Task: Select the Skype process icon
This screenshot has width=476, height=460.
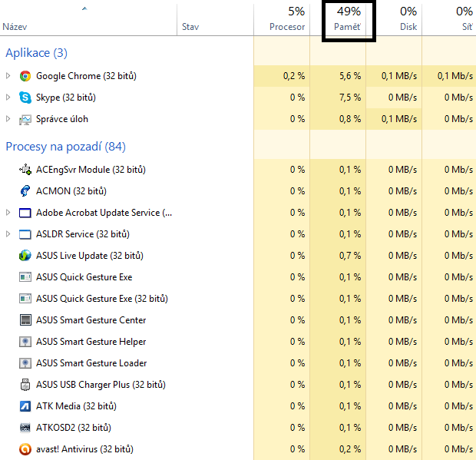Action: 25,98
